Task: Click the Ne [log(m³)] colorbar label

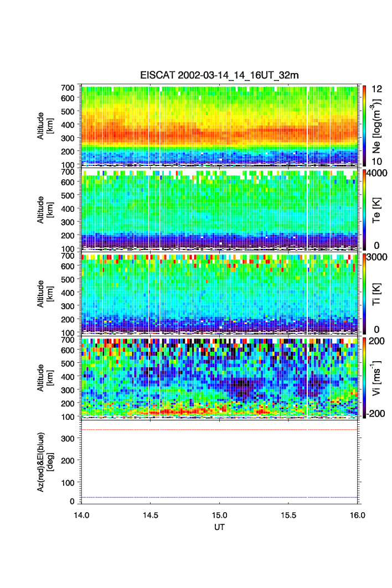Action: point(378,127)
